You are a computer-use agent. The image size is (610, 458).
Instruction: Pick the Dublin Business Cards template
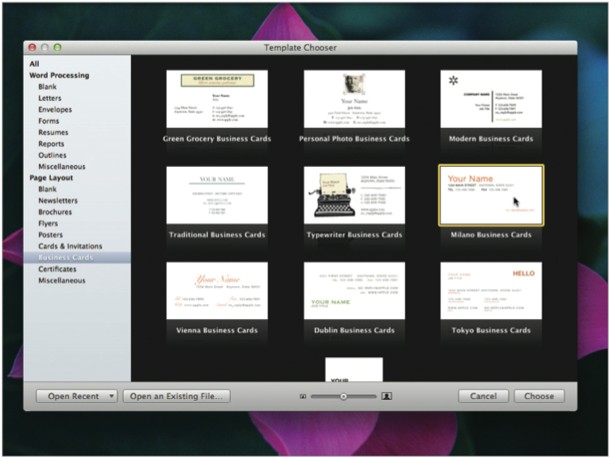click(x=354, y=291)
